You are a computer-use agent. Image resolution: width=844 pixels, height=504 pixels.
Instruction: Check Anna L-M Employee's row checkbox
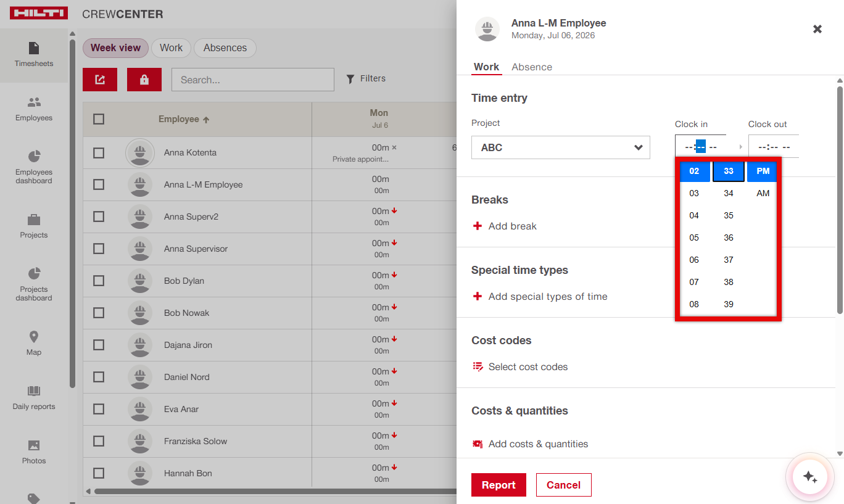point(99,184)
